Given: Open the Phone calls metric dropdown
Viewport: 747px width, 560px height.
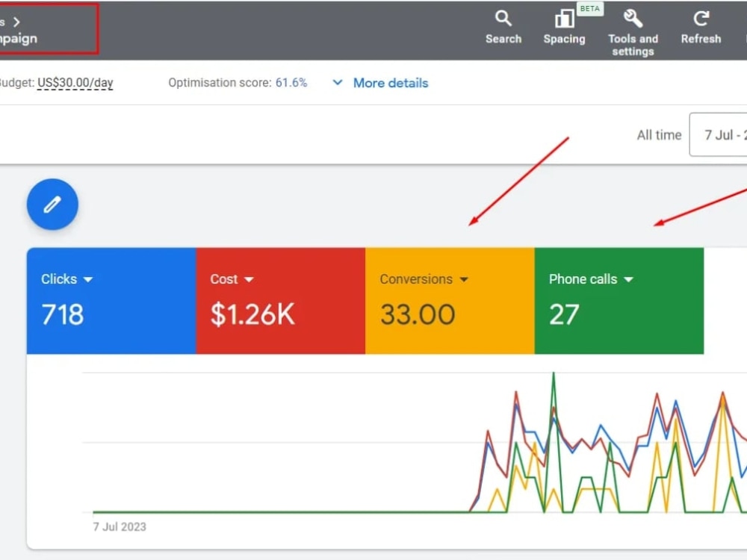Looking at the screenshot, I should (x=628, y=279).
